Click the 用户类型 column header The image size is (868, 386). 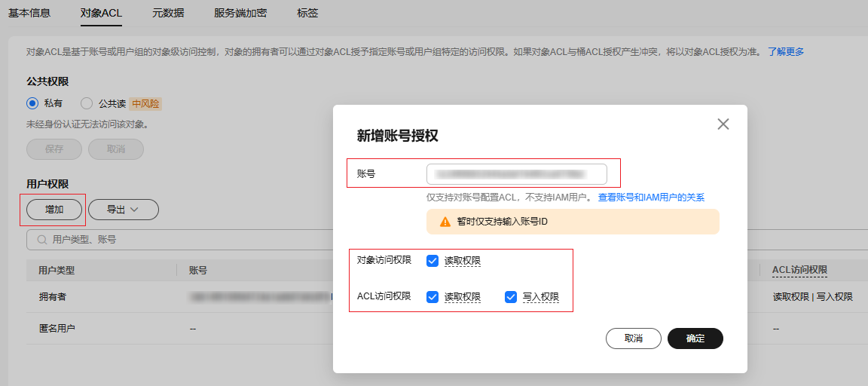coord(57,270)
